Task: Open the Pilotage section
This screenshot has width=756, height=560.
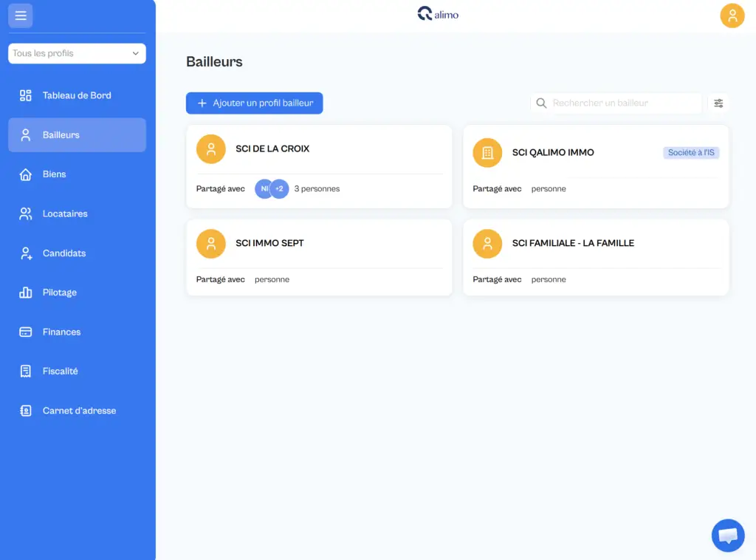Action: point(77,293)
